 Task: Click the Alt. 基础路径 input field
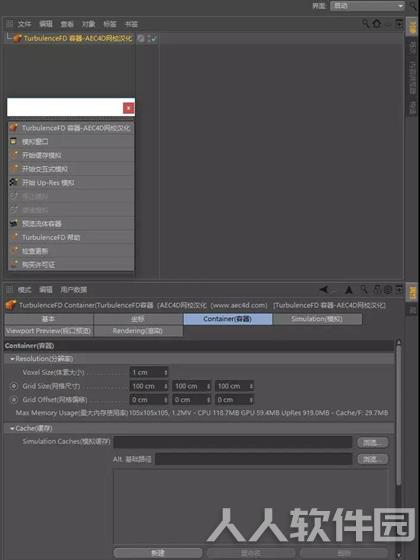pyautogui.click(x=254, y=459)
